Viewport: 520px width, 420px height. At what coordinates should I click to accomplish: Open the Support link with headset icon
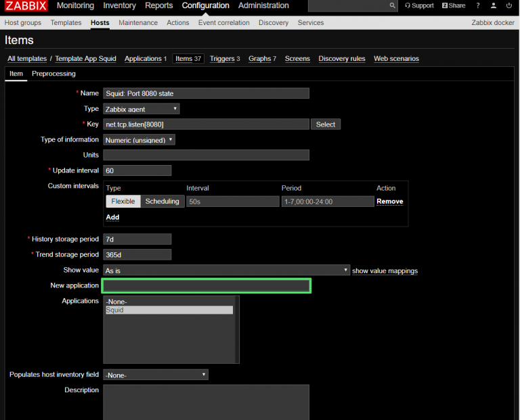click(x=419, y=5)
